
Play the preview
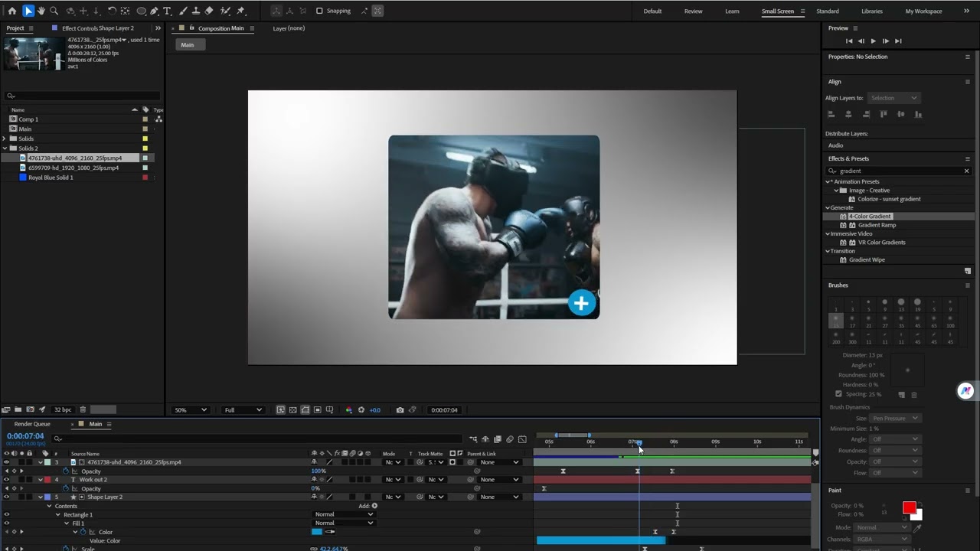[x=873, y=41]
